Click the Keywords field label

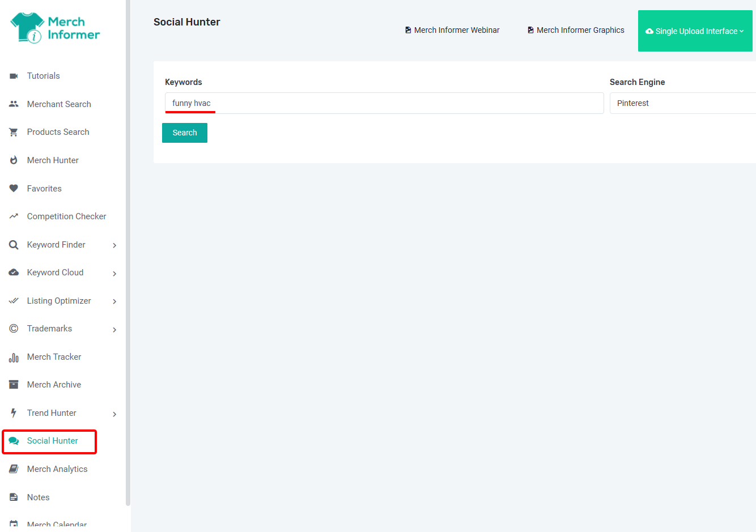click(184, 82)
